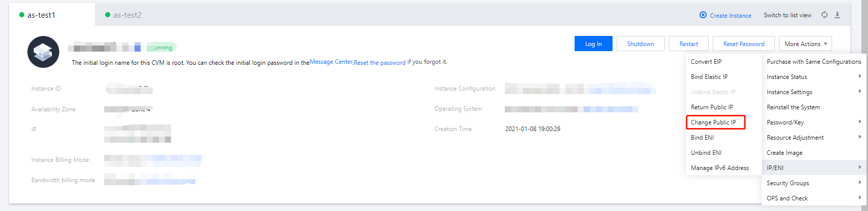Click the green status dot on as-test1
Viewport: 868px width, 211px height.
[x=22, y=15]
